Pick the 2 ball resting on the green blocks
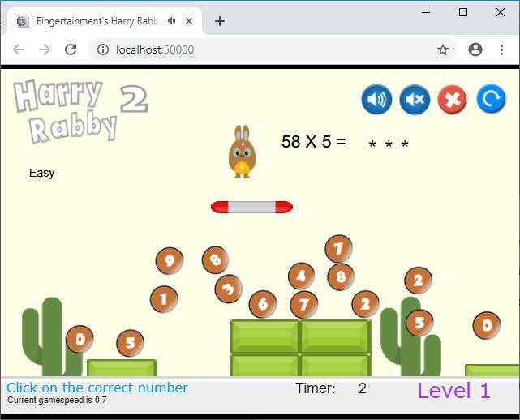Screen dimensions: 520x420 tap(365, 304)
